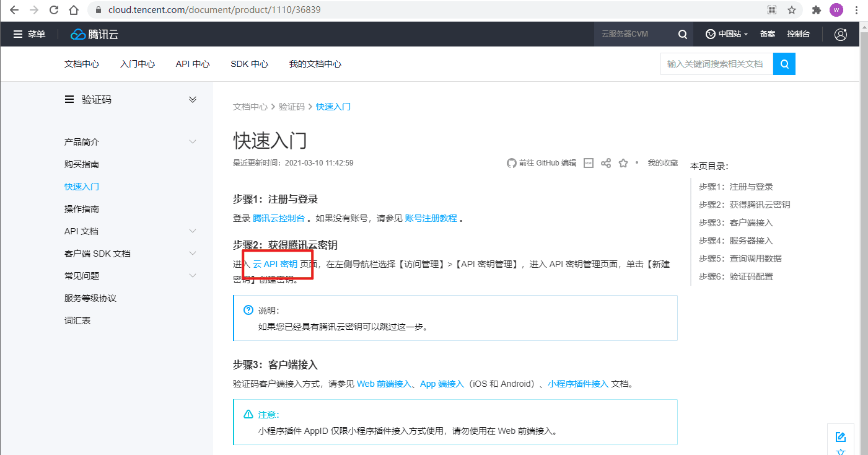Screen dimensions: 868x455
Task: Open 我的收藏 link
Action: tap(663, 163)
